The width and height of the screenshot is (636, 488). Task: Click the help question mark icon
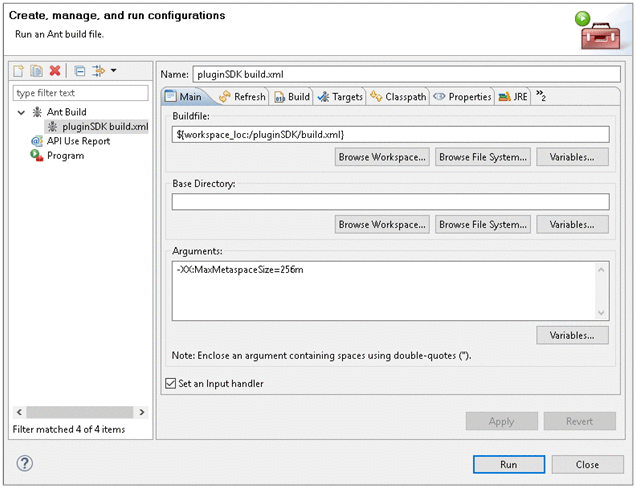pyautogui.click(x=25, y=463)
